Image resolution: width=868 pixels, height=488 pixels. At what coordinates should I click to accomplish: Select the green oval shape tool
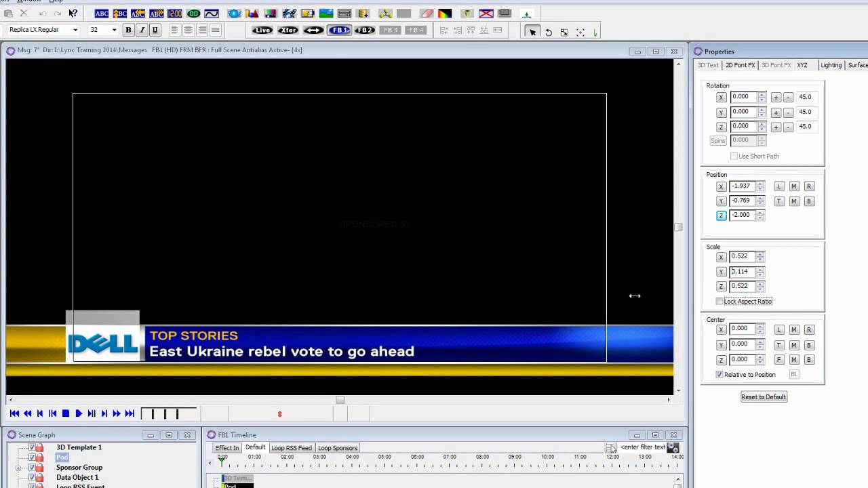tap(193, 13)
